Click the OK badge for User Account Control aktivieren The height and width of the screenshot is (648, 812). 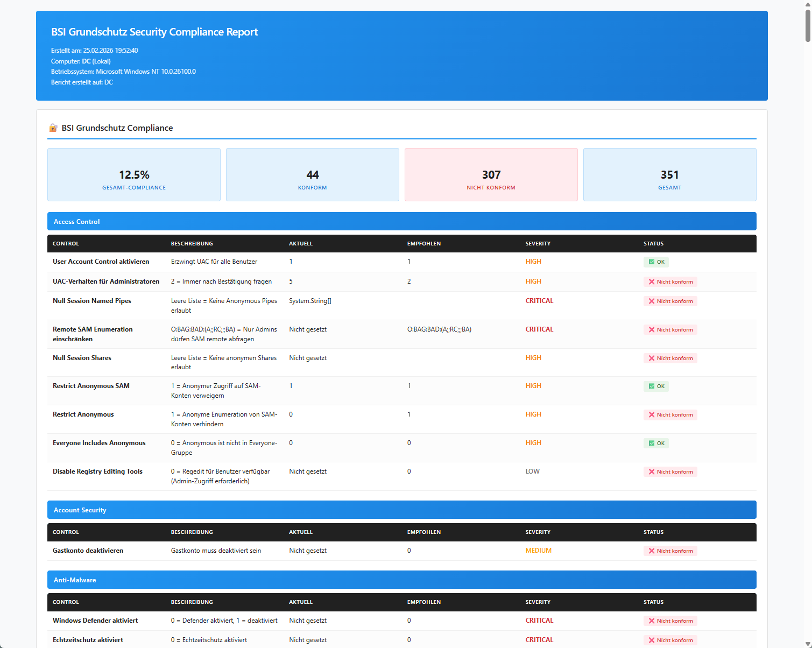click(x=656, y=262)
